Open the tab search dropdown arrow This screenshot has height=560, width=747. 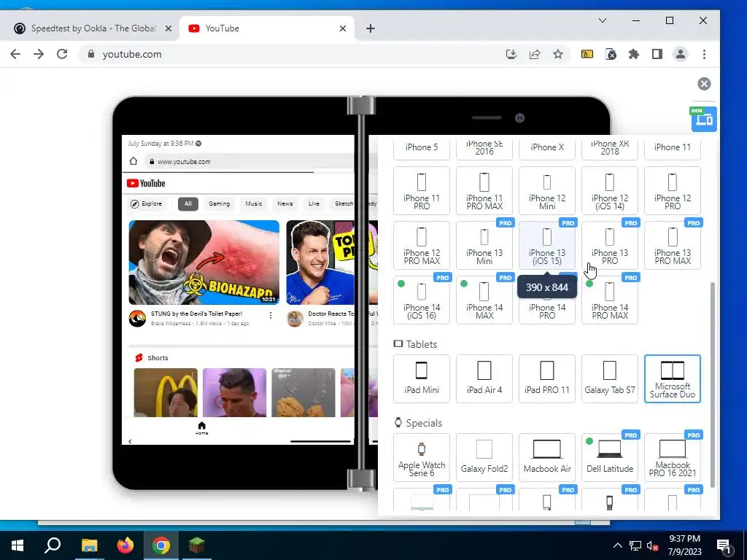[x=602, y=20]
